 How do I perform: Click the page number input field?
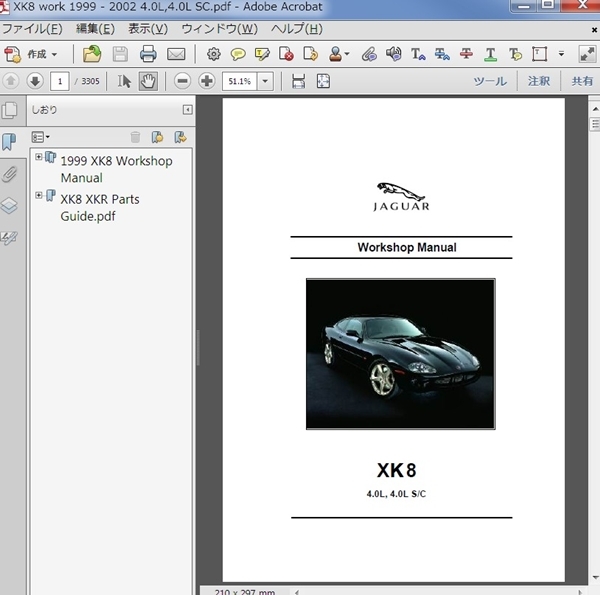click(x=61, y=82)
